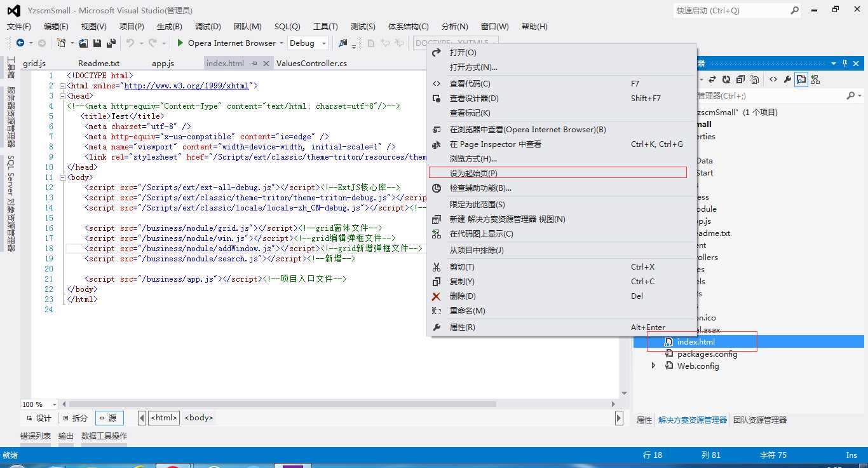The width and height of the screenshot is (868, 468).
Task: Click the search magnifier in Quick Launch
Action: (x=794, y=10)
